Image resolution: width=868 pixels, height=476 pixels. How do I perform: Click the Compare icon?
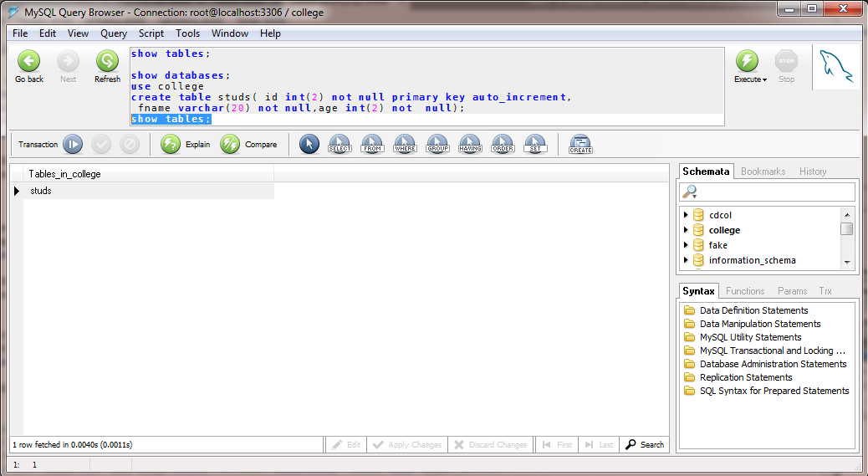click(x=230, y=145)
